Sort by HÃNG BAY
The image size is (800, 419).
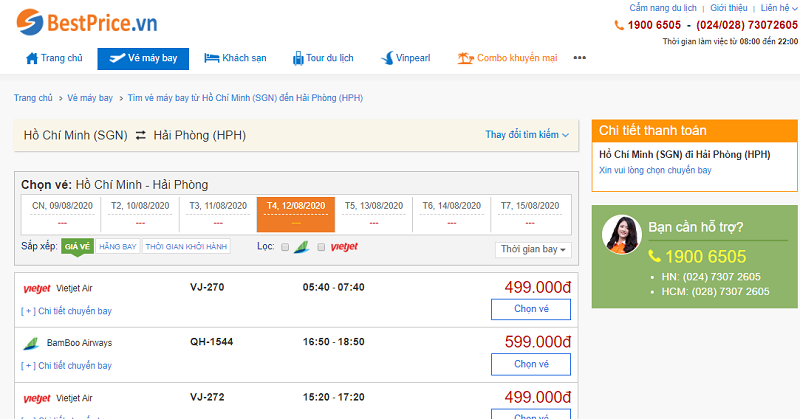tap(118, 247)
